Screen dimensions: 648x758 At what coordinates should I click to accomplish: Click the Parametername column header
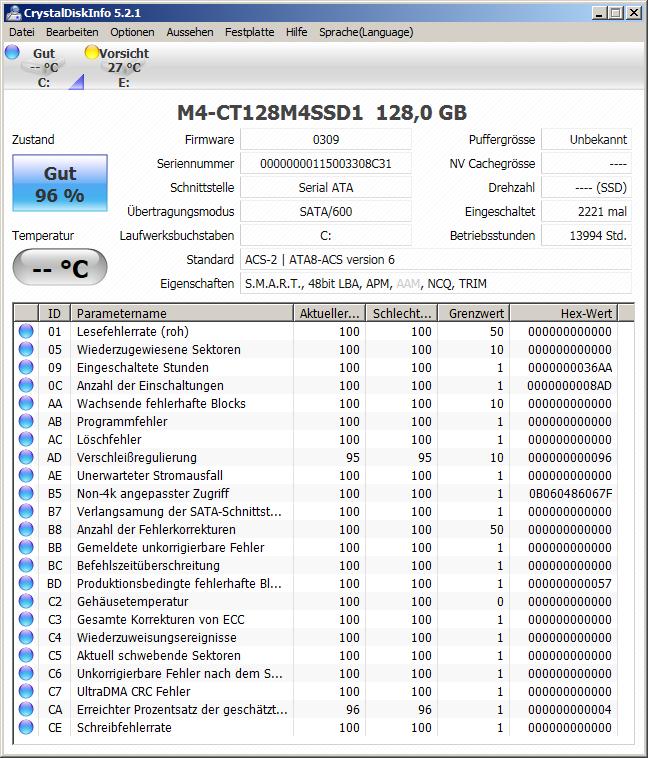[182, 313]
